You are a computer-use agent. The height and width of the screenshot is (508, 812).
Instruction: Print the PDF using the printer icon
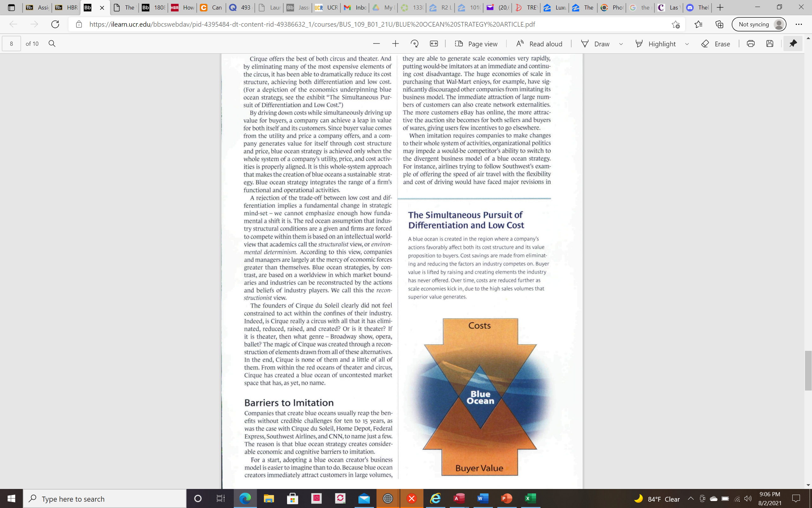pyautogui.click(x=750, y=44)
